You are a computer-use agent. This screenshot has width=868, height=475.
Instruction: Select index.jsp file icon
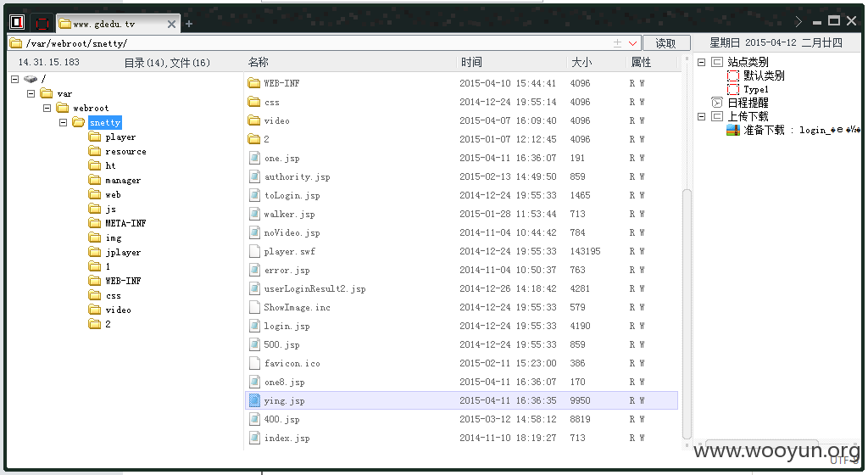[x=254, y=438]
